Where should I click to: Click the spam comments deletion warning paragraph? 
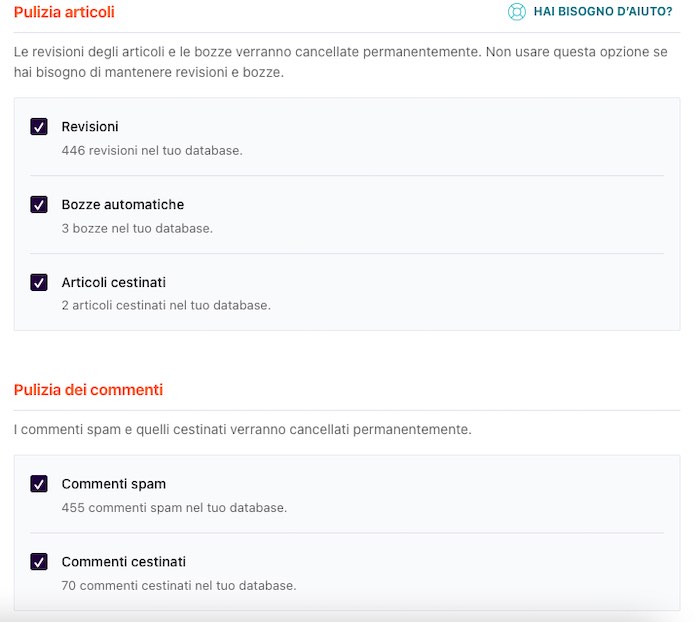click(x=242, y=430)
